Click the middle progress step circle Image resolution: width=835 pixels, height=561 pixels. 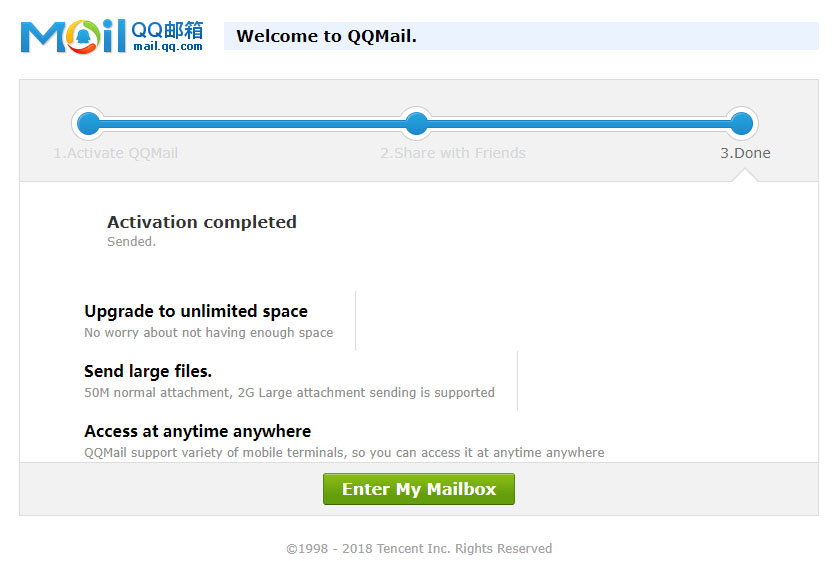point(416,123)
